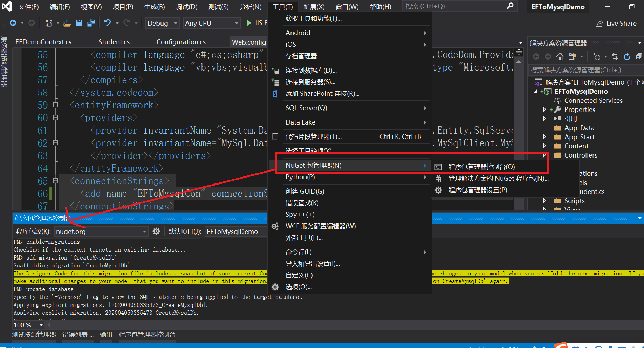The image size is (644, 348).
Task: Click the package console settings gear icon
Action: click(156, 231)
